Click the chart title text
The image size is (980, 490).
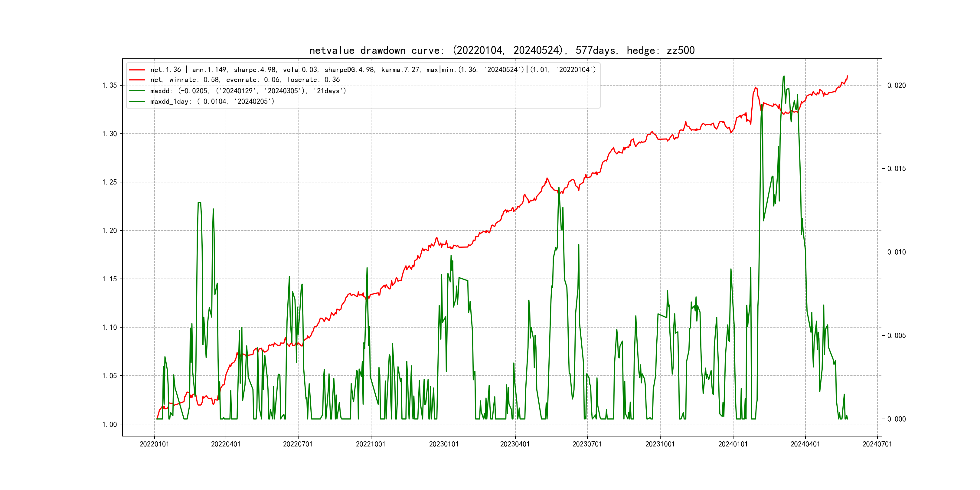pos(501,50)
